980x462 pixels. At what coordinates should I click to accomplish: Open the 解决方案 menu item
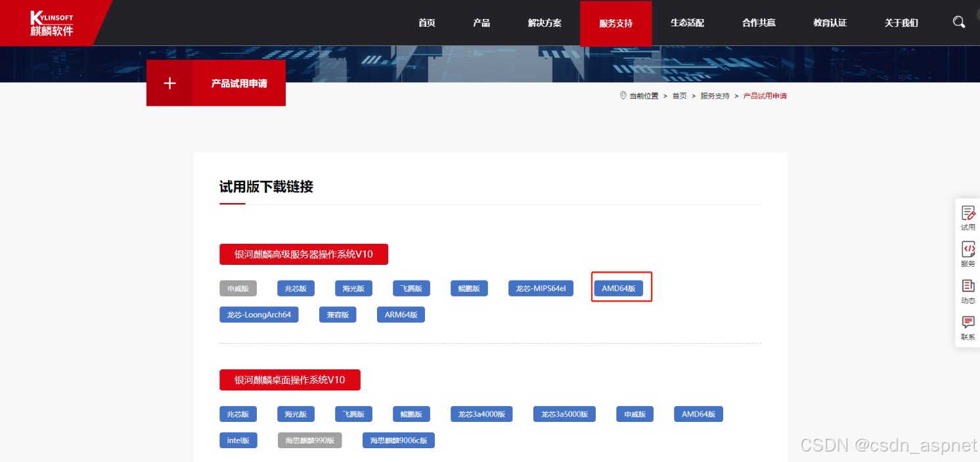point(545,23)
